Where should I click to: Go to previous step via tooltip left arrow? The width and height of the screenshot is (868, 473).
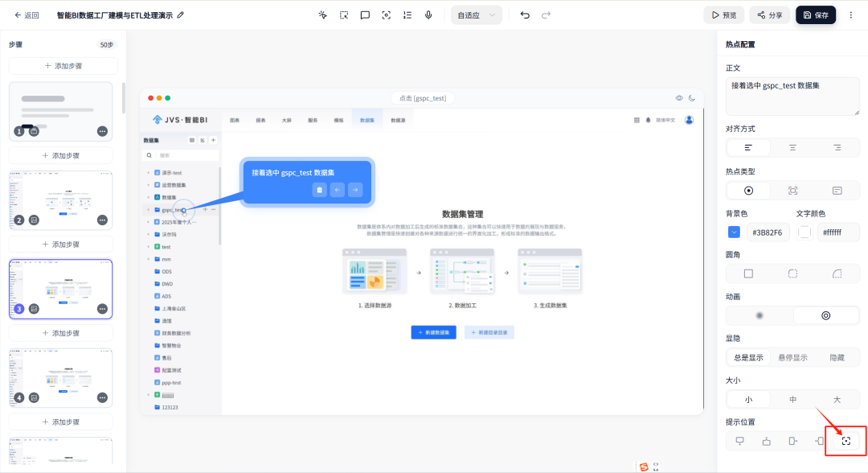337,190
